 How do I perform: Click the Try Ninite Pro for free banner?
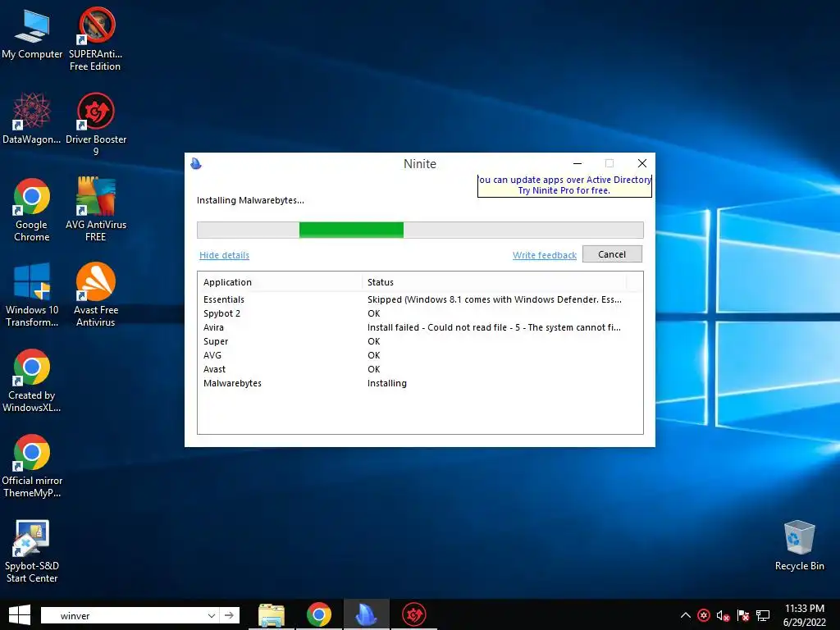[564, 185]
